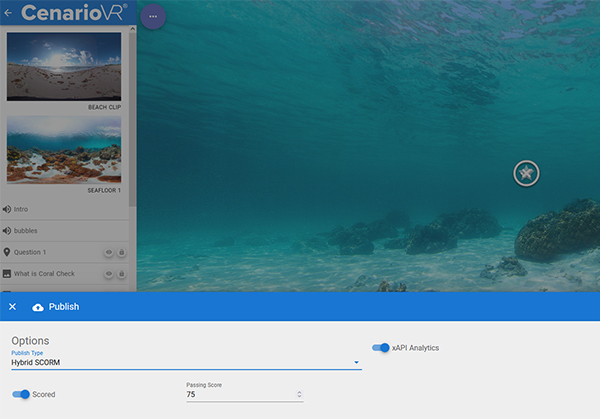Viewport: 600px width, 419px height.
Task: Click the Intro audio speaker icon
Action: pos(7,209)
